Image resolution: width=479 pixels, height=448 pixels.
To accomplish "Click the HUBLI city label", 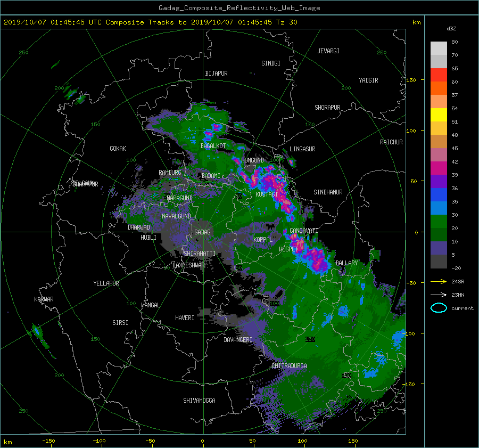I will coord(148,237).
